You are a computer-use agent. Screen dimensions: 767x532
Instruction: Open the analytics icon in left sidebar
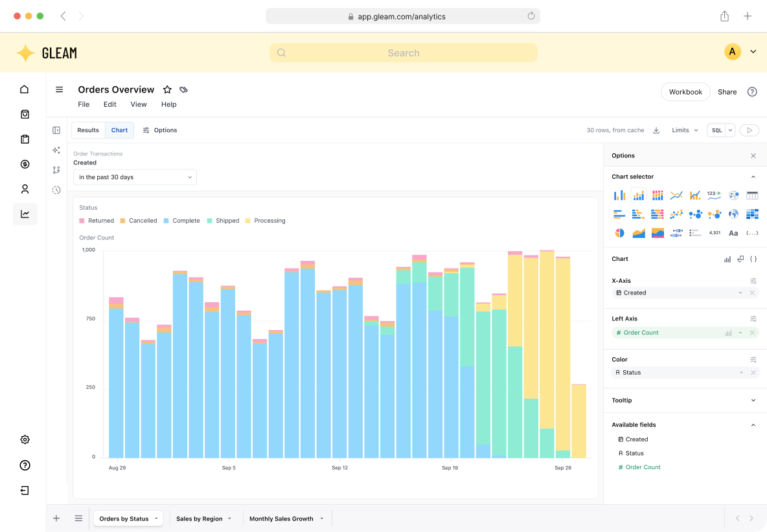point(25,214)
